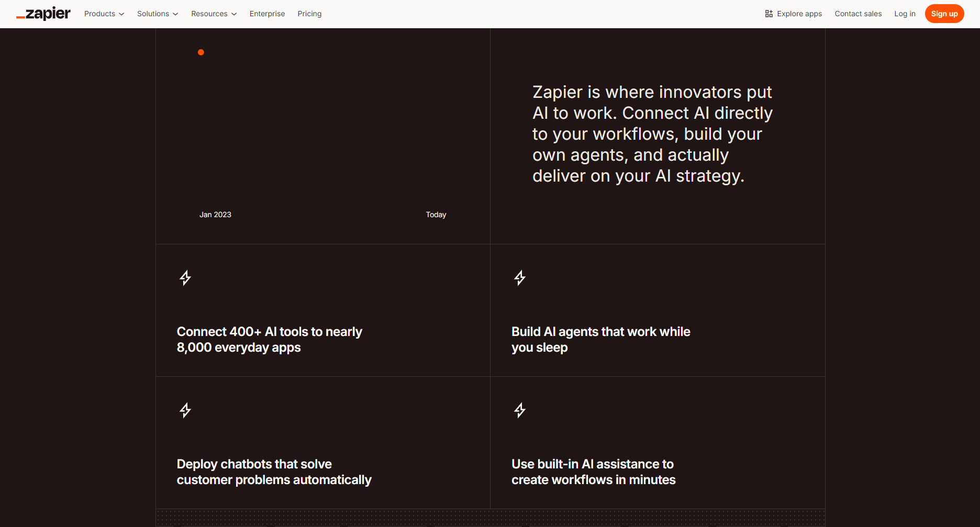
Task: Click the Zapier logo
Action: tap(43, 14)
